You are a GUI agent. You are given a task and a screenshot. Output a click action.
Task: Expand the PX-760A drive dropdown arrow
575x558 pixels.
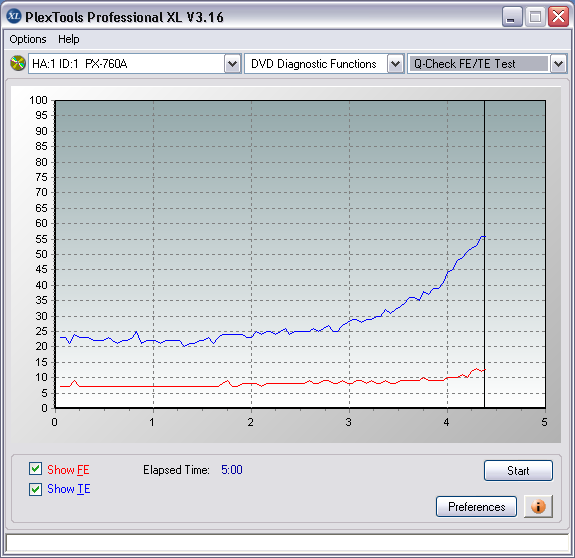tap(232, 64)
